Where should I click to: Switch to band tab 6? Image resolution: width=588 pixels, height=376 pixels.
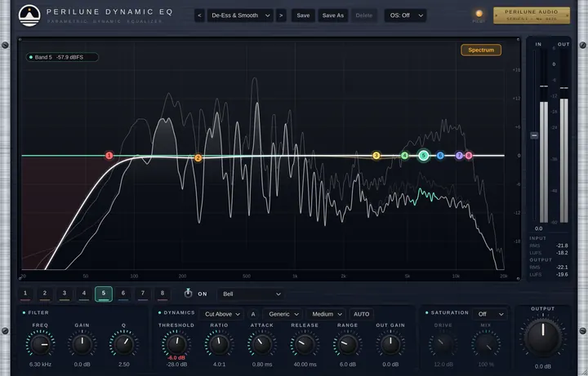123,294
